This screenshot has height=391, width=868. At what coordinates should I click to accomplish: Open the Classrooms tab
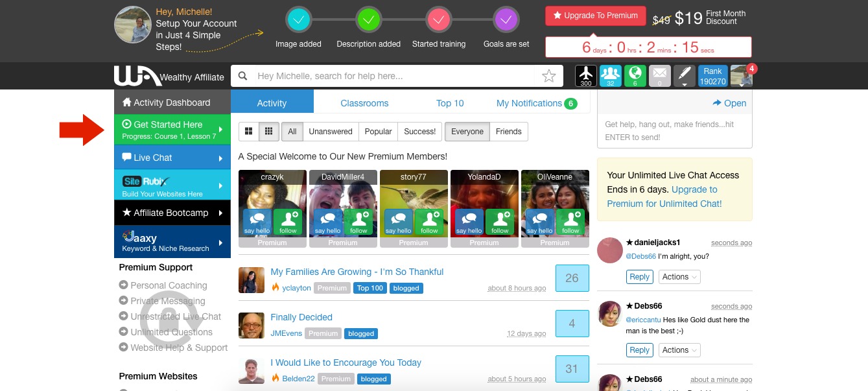pyautogui.click(x=364, y=103)
